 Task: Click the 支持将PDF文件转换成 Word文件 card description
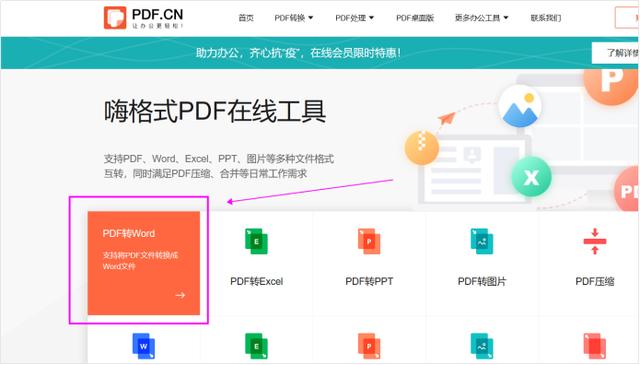(140, 261)
